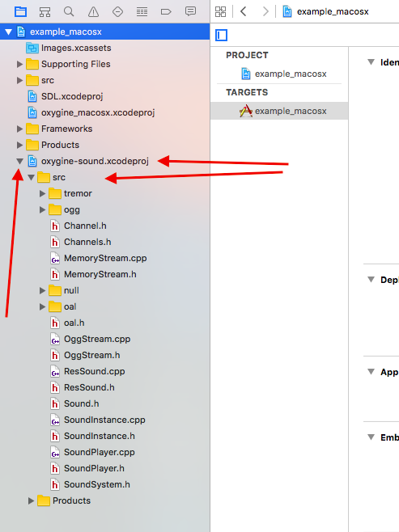Expand the Supporting Files folder
Screen dimensions: 399x532
click(19, 64)
